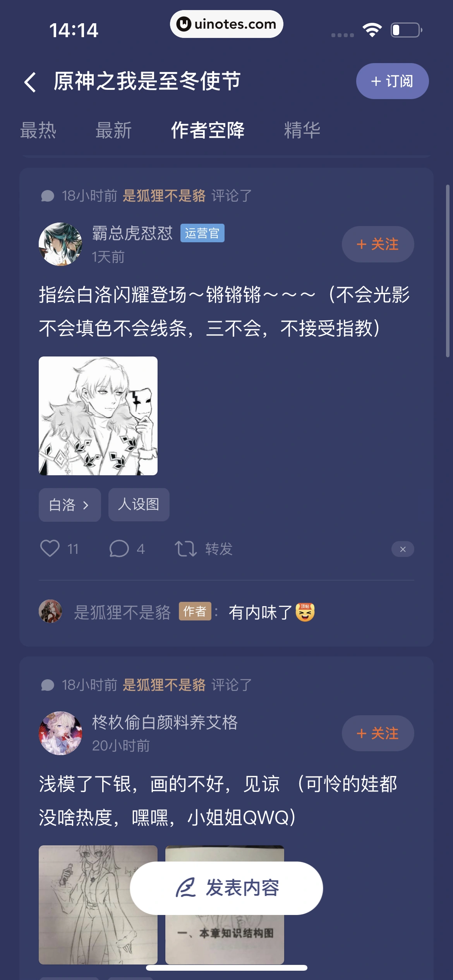453x980 pixels.
Task: Open the 是狐狸不是貉 username link in the first post header
Action: pyautogui.click(x=164, y=196)
